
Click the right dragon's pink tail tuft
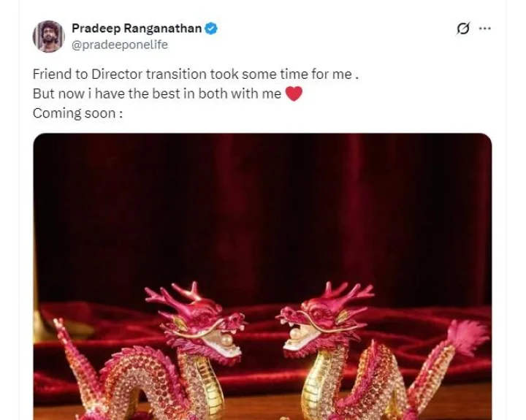[468, 336]
